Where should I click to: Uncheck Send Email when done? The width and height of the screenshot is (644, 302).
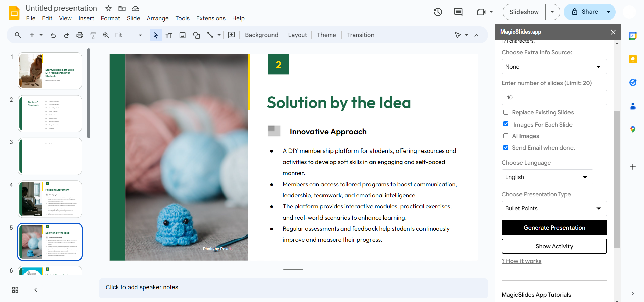(x=506, y=148)
